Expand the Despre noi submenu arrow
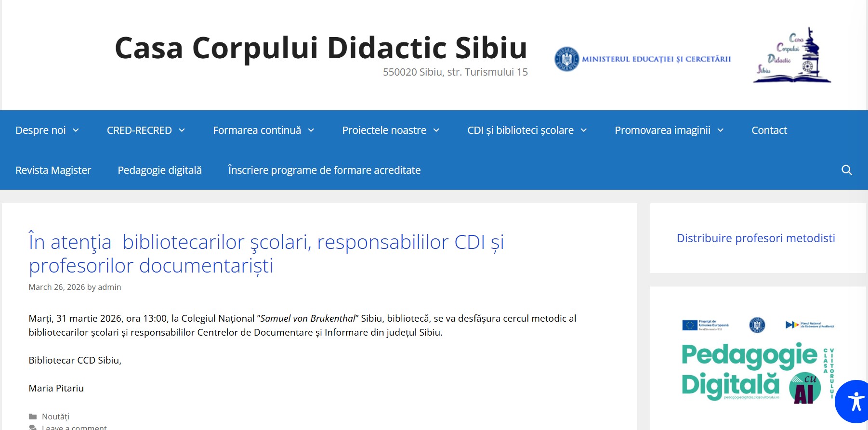The height and width of the screenshot is (430, 868). coord(76,130)
